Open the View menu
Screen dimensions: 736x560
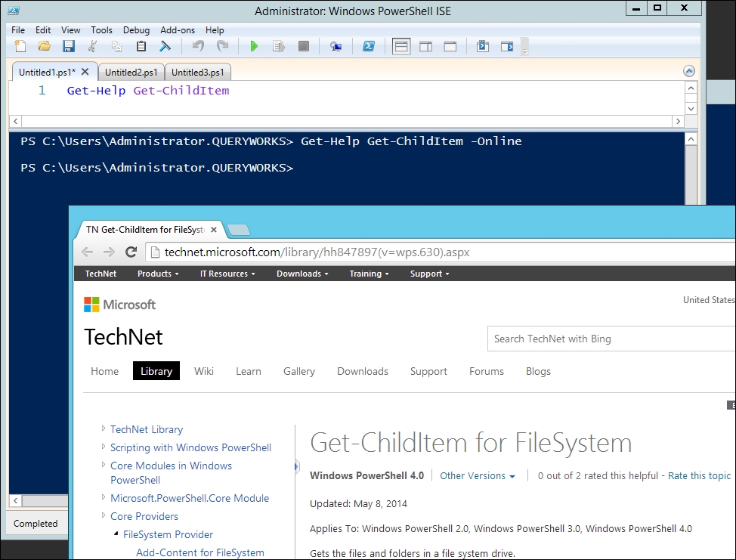[71, 30]
